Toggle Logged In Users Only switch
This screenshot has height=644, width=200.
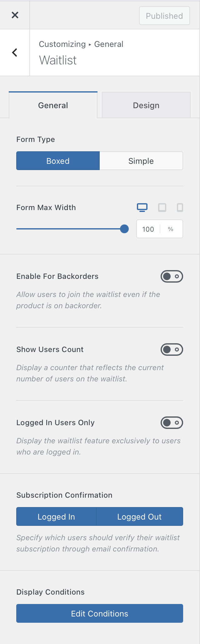tap(172, 423)
